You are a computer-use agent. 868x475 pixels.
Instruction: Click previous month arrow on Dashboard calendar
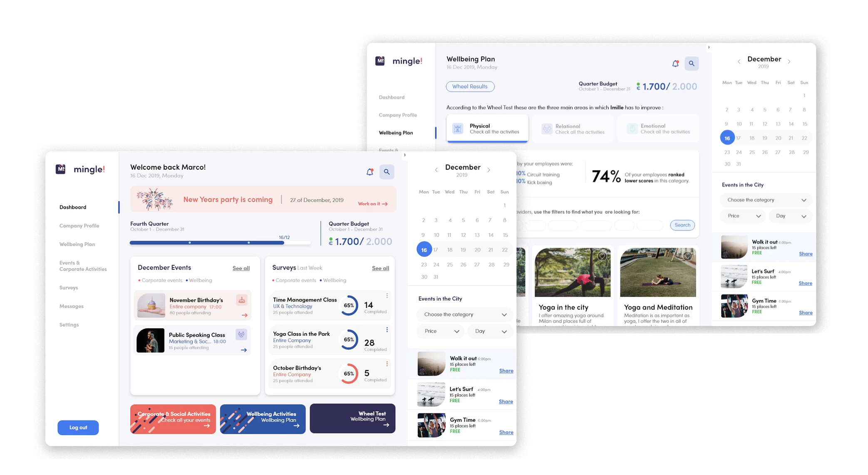pyautogui.click(x=436, y=170)
